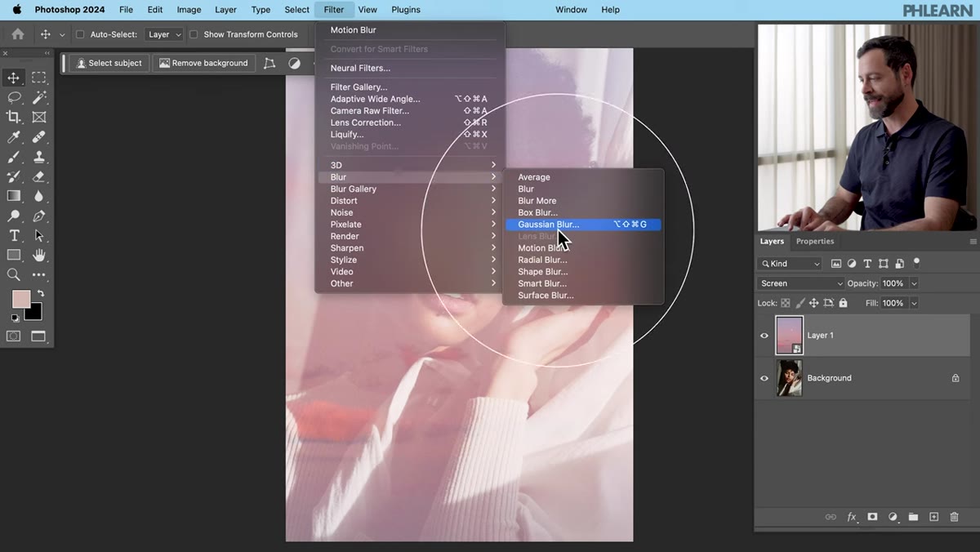This screenshot has height=552, width=980.
Task: Hide Layer 1 with eye icon
Action: click(x=764, y=336)
